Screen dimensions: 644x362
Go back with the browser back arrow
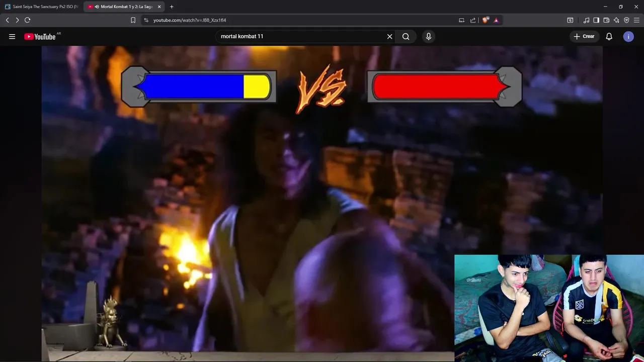pyautogui.click(x=7, y=20)
